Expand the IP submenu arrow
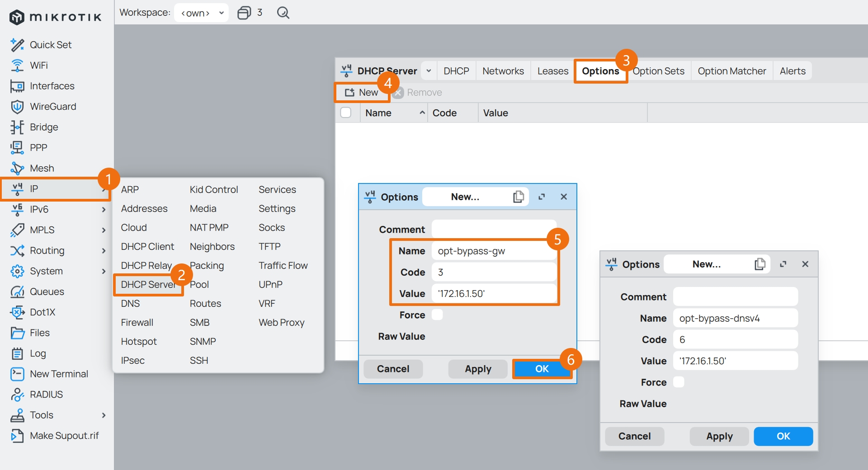The width and height of the screenshot is (868, 470). tap(104, 189)
